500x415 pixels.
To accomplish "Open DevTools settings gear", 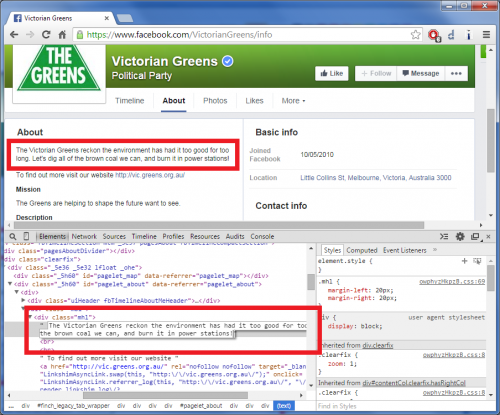I will coord(460,236).
